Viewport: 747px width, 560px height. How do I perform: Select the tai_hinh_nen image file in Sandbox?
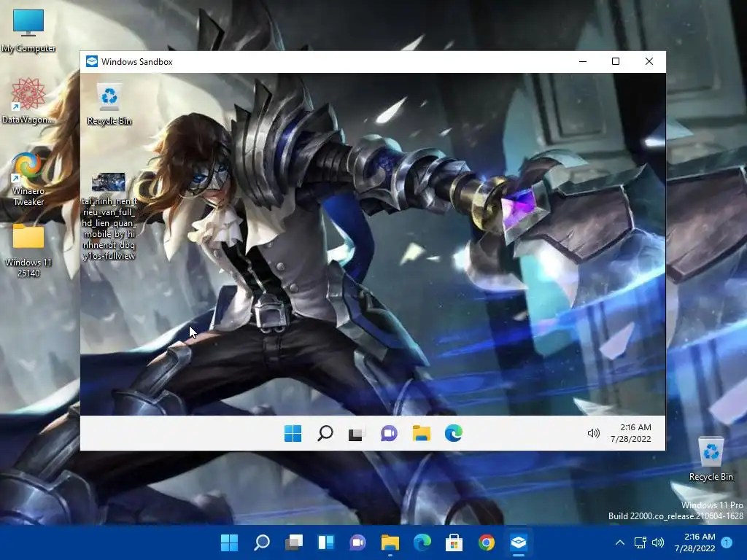[x=109, y=217]
